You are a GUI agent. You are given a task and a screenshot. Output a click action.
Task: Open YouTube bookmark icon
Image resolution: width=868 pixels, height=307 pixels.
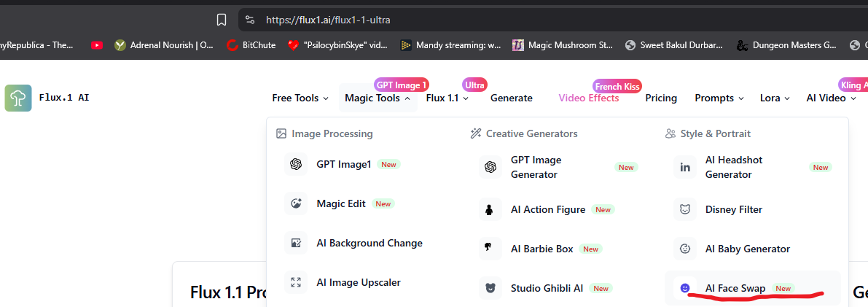coord(97,45)
